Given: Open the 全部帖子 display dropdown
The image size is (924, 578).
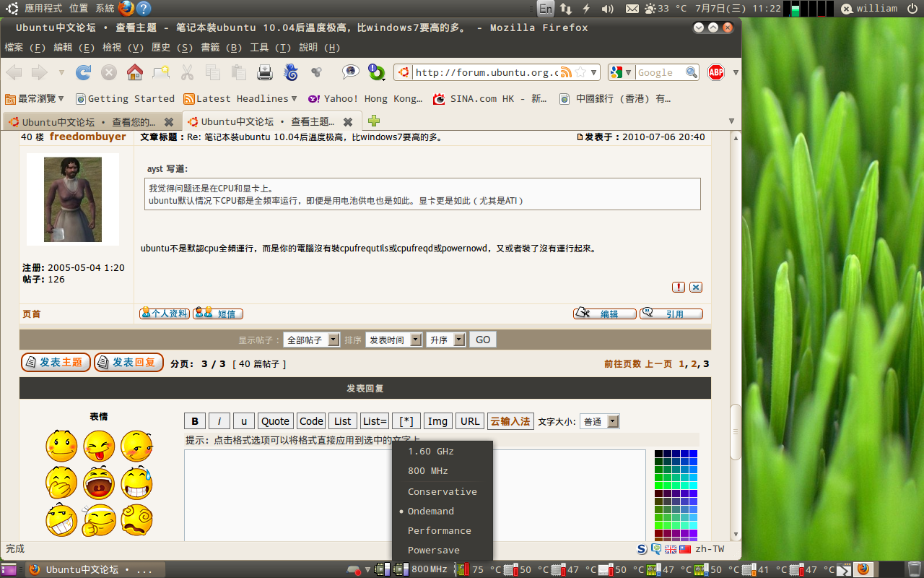Looking at the screenshot, I should click(312, 340).
